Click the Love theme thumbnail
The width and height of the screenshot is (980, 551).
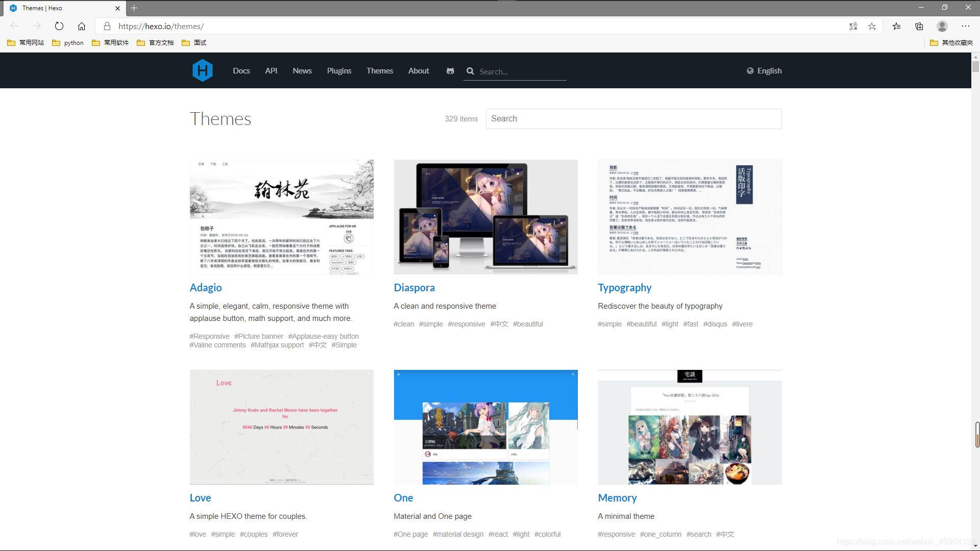[x=281, y=427]
